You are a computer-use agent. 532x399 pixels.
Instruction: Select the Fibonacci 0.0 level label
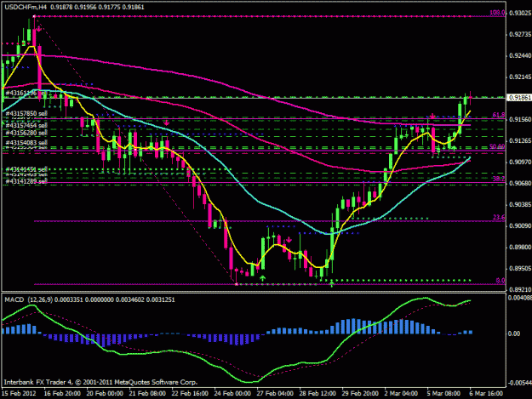(x=501, y=281)
